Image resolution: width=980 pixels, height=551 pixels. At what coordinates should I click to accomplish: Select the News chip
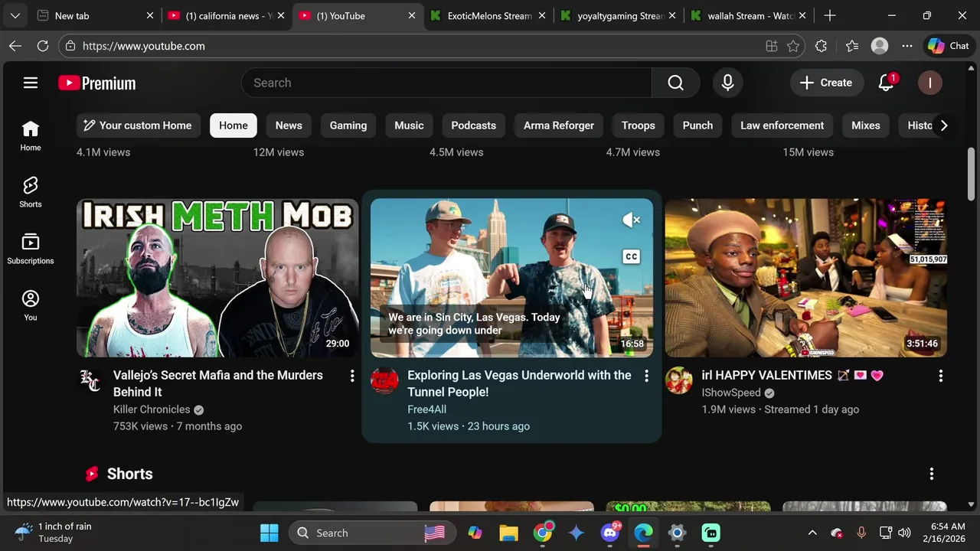pyautogui.click(x=289, y=126)
